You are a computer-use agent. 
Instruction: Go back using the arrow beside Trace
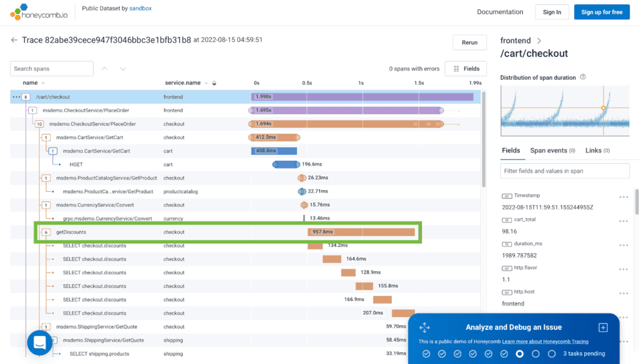[x=14, y=40]
